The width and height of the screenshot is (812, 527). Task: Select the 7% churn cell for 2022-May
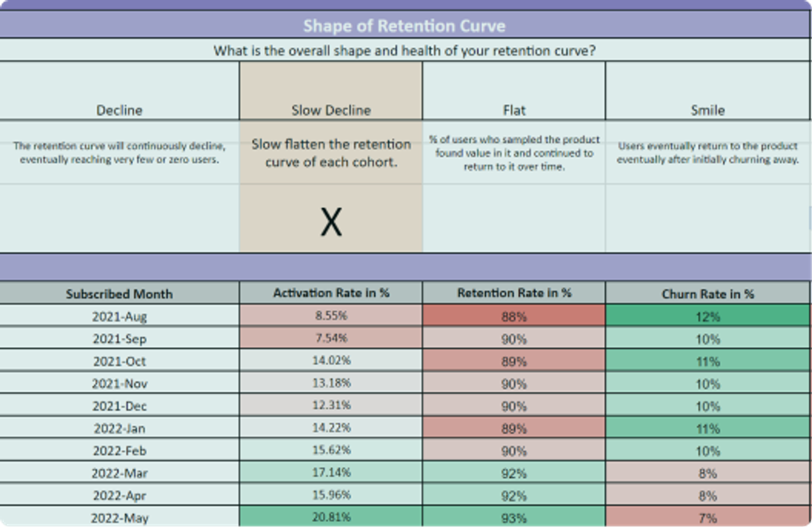708,517
